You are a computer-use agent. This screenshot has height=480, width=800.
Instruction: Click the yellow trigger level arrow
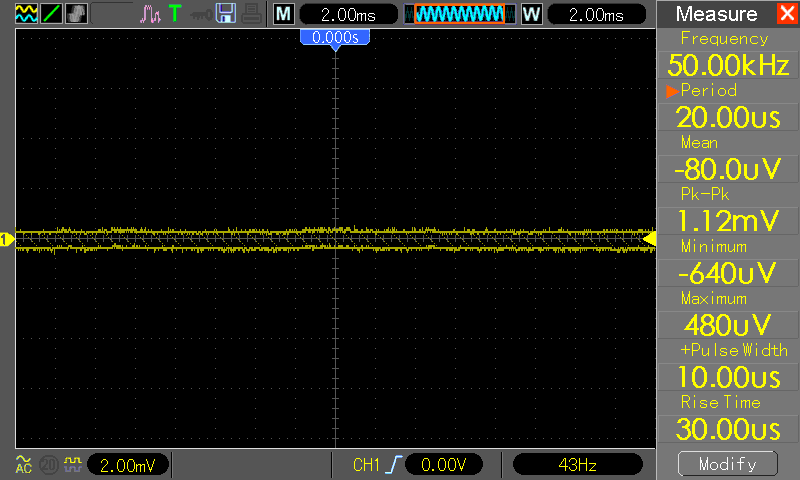(649, 239)
